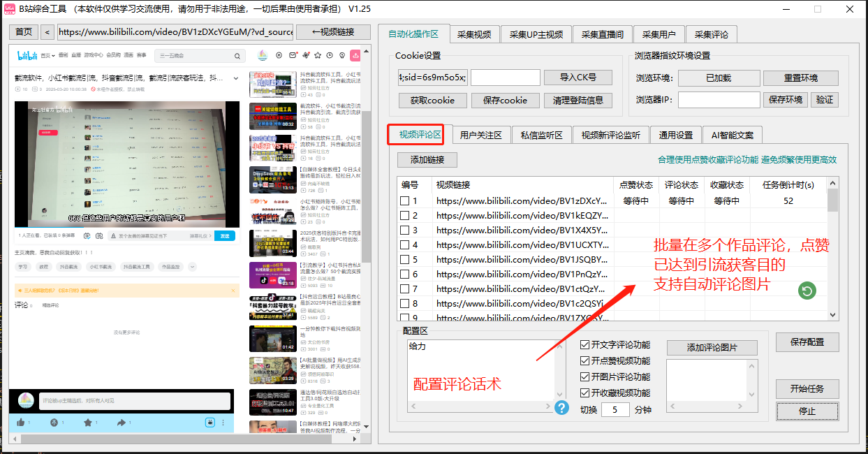Click the favorites star icon on bilibili navbar
The width and height of the screenshot is (868, 454).
(x=318, y=55)
